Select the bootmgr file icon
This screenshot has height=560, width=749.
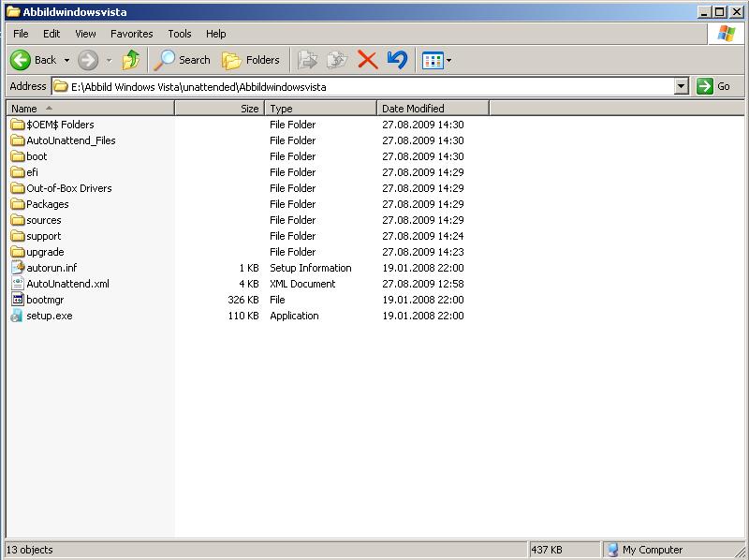pos(18,300)
